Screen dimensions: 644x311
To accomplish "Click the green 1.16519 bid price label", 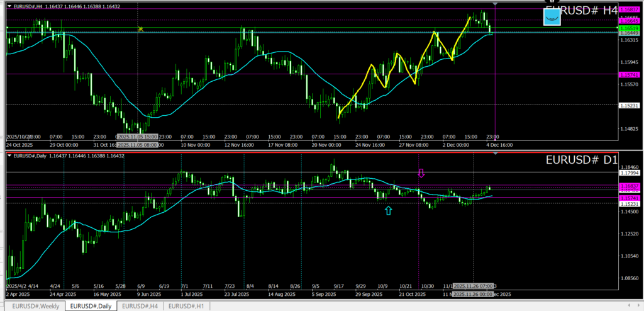I will click(x=630, y=28).
